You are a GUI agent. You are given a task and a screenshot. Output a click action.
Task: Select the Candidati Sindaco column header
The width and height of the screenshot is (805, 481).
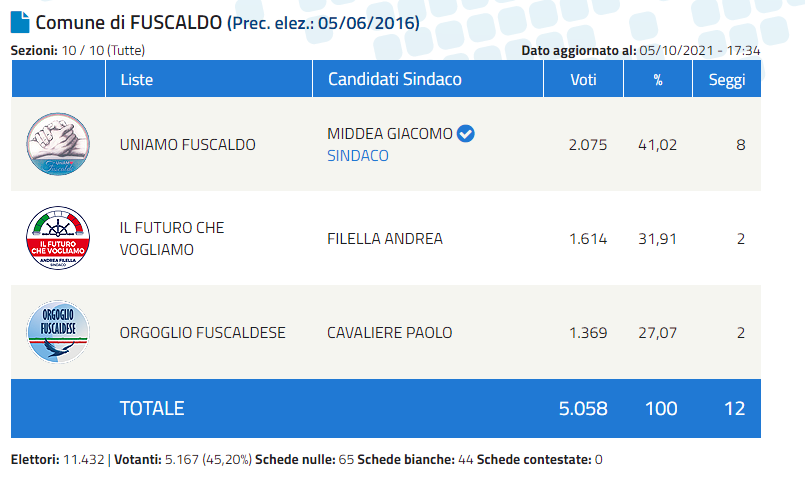tap(395, 79)
